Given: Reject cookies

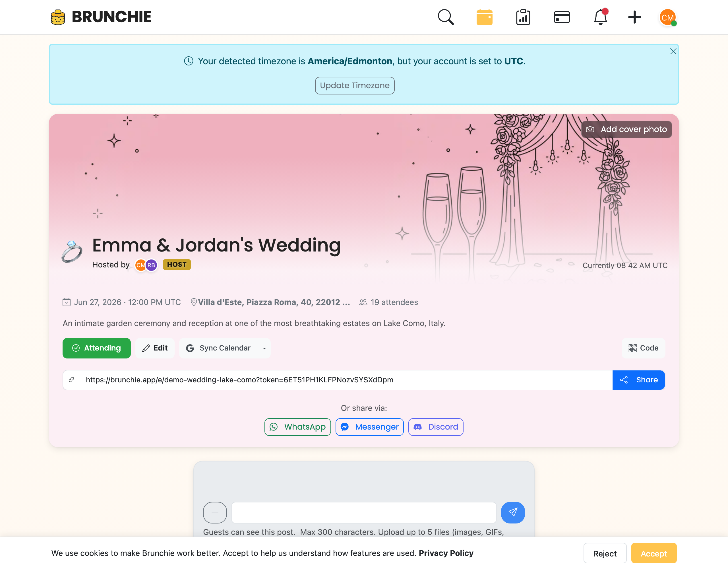Looking at the screenshot, I should tap(605, 554).
